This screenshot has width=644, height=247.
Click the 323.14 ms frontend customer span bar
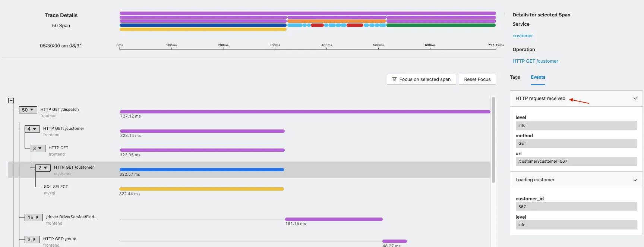point(202,131)
